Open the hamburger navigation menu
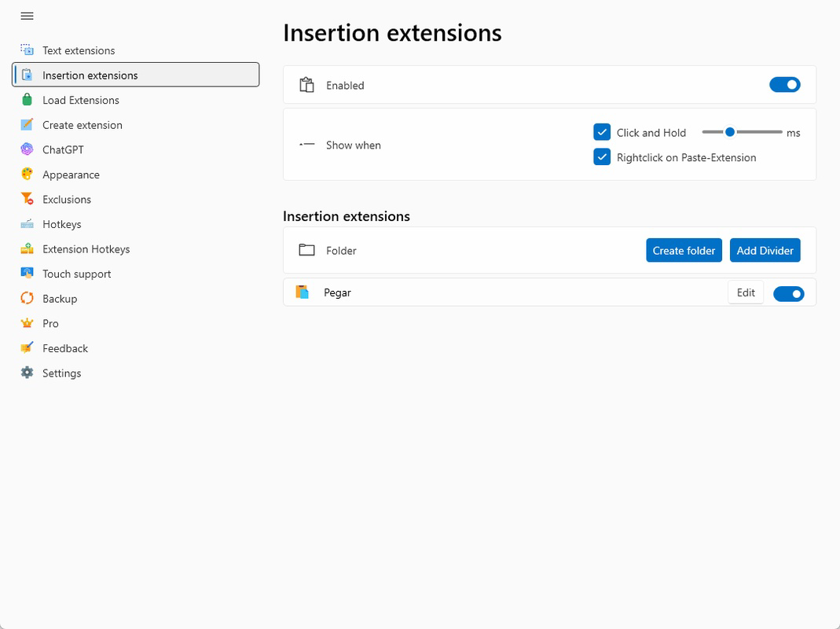This screenshot has height=629, width=840. tap(27, 16)
